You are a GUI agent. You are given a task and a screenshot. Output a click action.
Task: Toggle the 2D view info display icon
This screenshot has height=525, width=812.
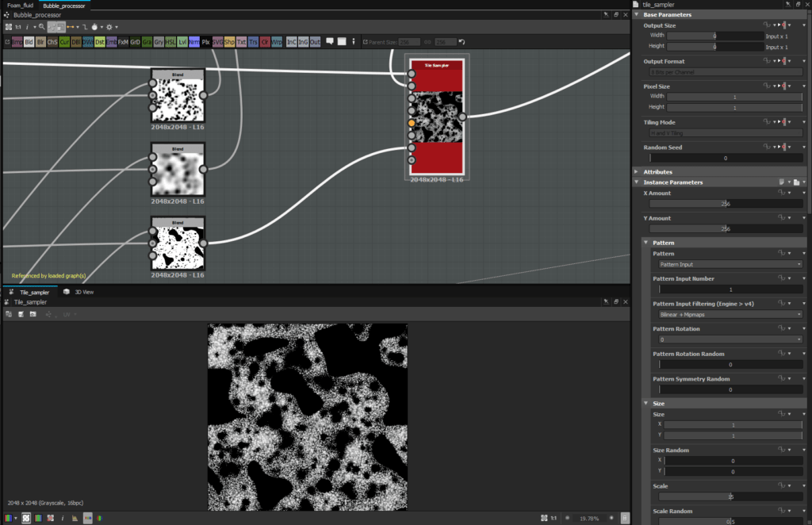pos(63,518)
